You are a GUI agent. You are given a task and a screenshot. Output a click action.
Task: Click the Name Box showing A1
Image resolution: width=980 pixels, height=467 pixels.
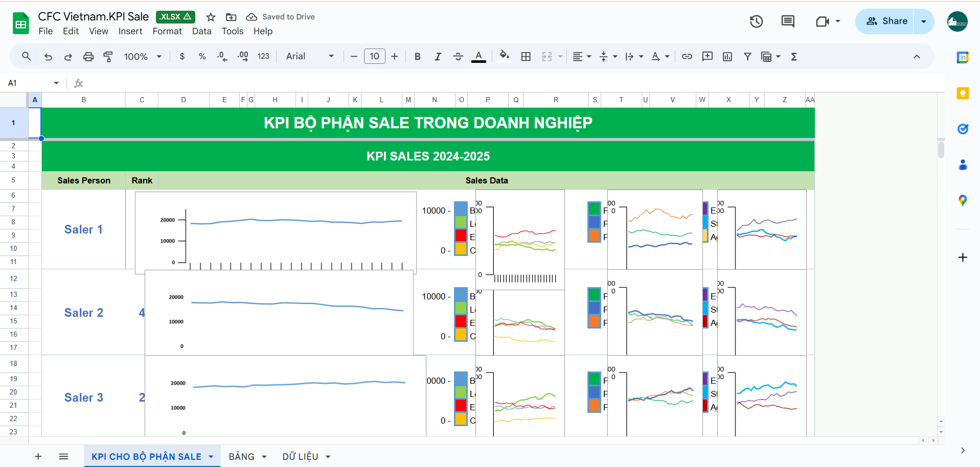(x=33, y=83)
